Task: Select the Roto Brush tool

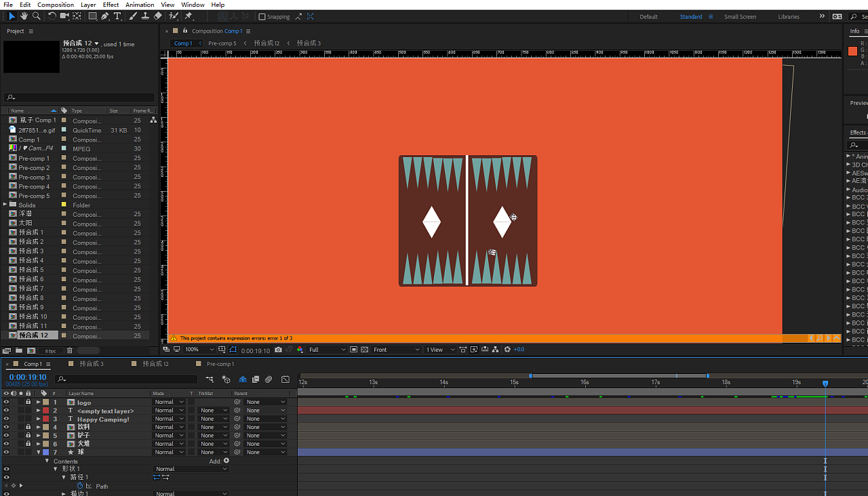Action: click(x=174, y=16)
